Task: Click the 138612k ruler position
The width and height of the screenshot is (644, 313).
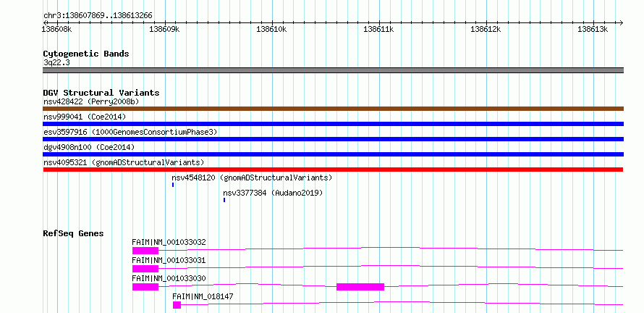Action: [x=486, y=29]
